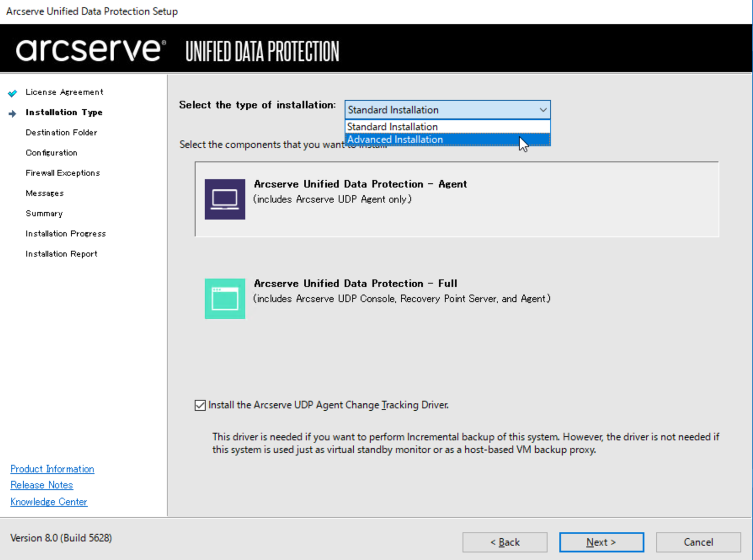This screenshot has width=753, height=560.
Task: Select the Installation Report step
Action: [62, 254]
